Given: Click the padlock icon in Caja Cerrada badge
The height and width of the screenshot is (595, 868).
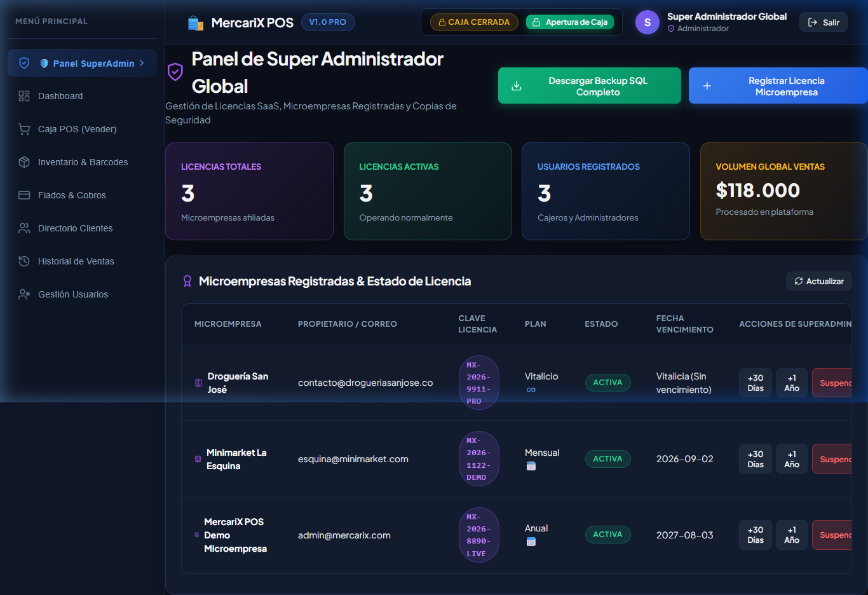Looking at the screenshot, I should tap(442, 22).
